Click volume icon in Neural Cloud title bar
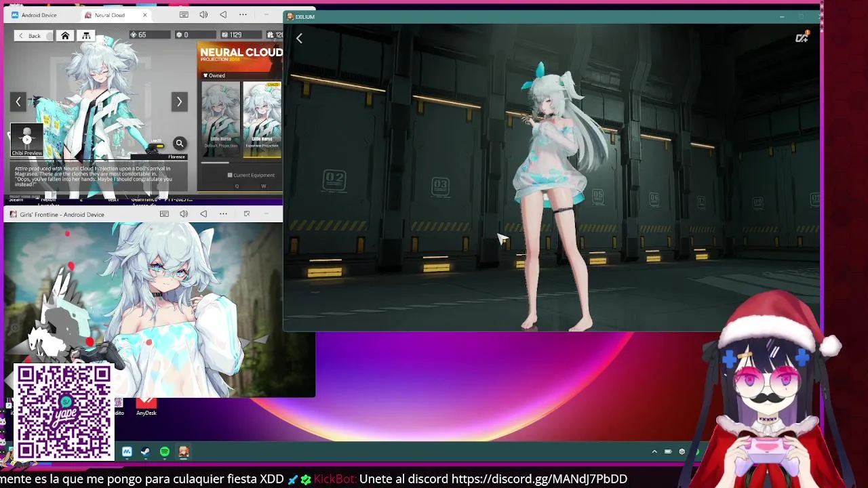 pyautogui.click(x=203, y=14)
